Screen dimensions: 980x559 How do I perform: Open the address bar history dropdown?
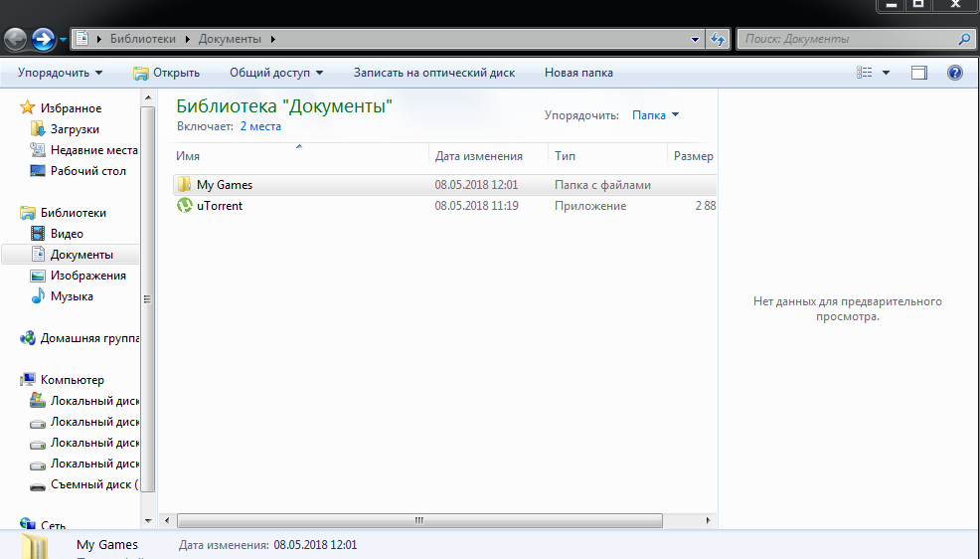(x=695, y=40)
